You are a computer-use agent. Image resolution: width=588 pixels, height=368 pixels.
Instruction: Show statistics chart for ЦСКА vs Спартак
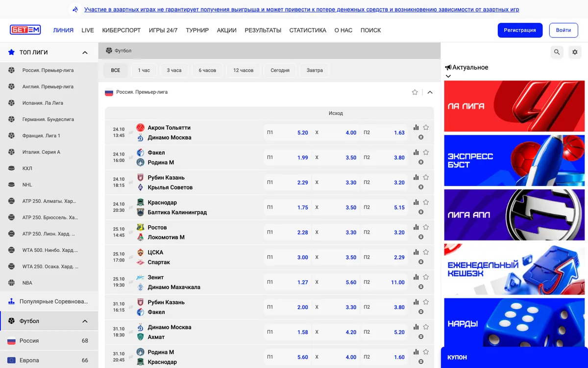[416, 252]
